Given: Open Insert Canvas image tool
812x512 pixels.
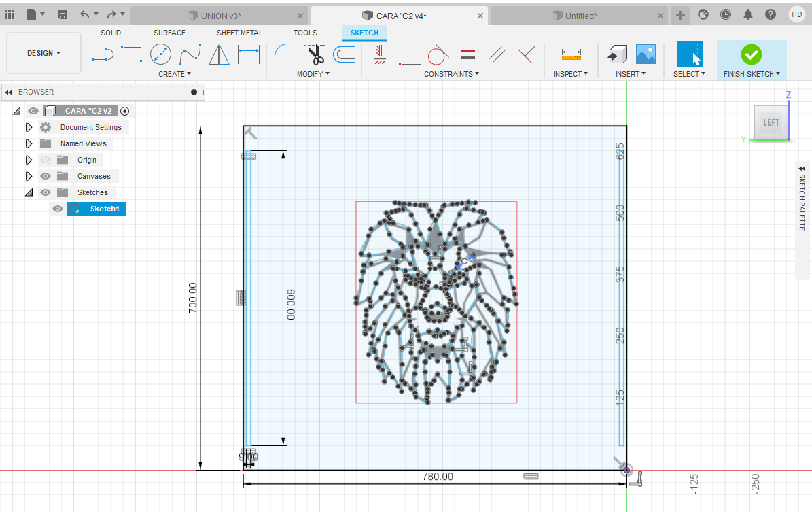Looking at the screenshot, I should click(x=645, y=54).
